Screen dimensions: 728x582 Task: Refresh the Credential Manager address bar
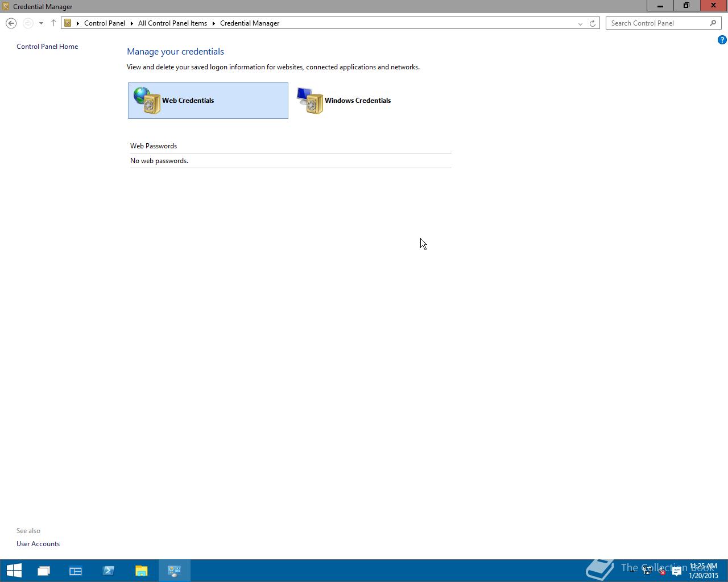click(593, 23)
